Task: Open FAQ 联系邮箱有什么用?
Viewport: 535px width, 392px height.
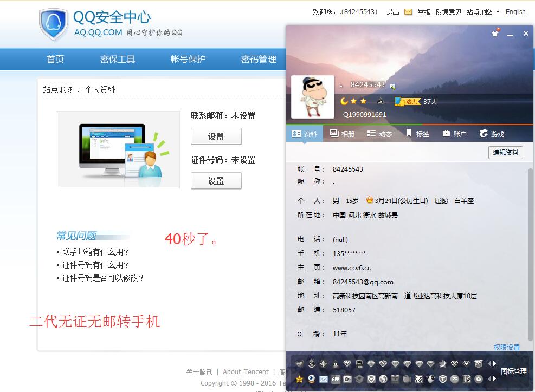Action: pos(95,252)
